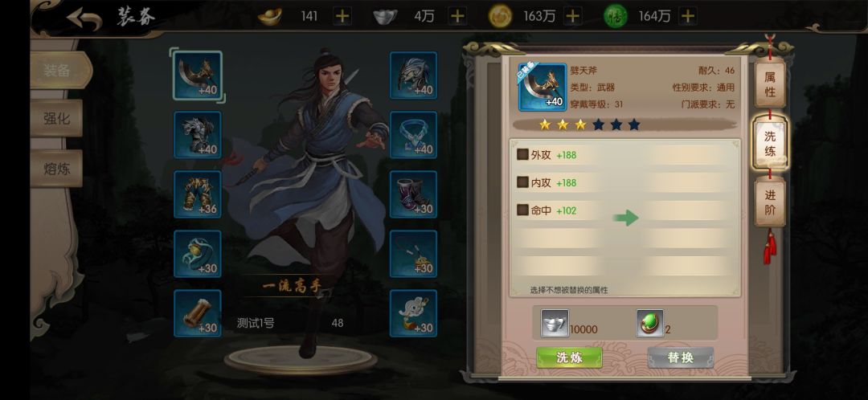Select the purple boots equipment slot
The height and width of the screenshot is (400, 868).
point(414,194)
